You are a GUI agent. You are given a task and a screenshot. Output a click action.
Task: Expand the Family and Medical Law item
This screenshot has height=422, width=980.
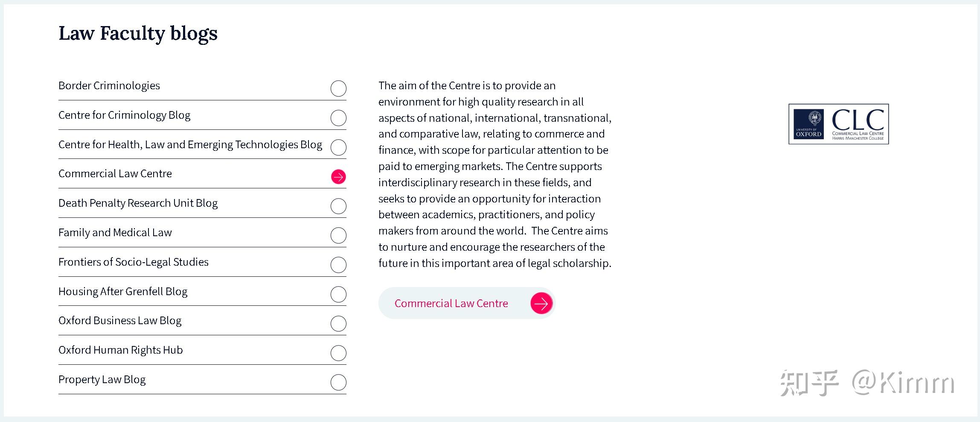click(x=115, y=233)
